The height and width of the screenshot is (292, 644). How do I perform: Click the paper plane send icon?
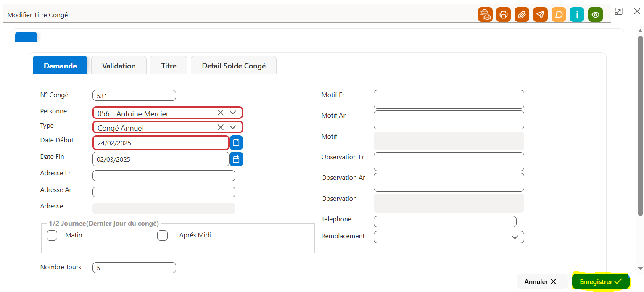[x=540, y=15]
